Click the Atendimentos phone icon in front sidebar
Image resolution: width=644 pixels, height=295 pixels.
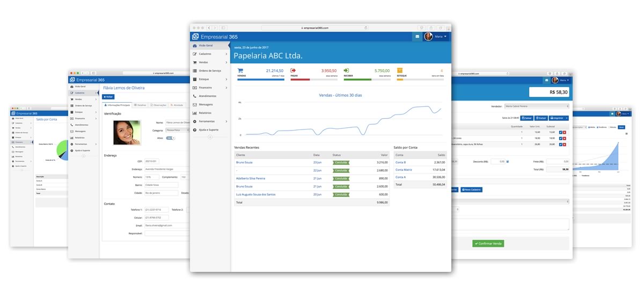[x=195, y=96]
